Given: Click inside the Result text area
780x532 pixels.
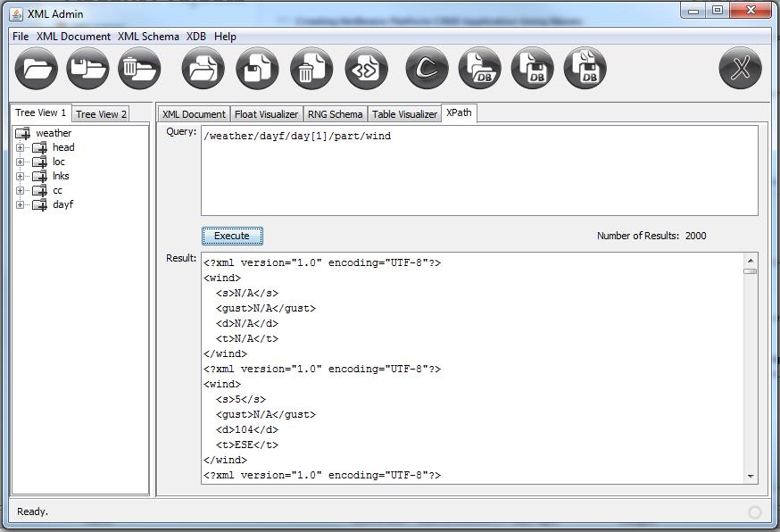Looking at the screenshot, I should click(x=473, y=367).
